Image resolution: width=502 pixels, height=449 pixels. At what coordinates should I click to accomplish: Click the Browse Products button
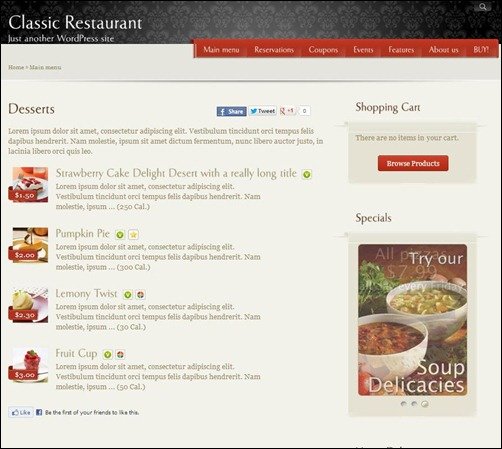(x=413, y=163)
